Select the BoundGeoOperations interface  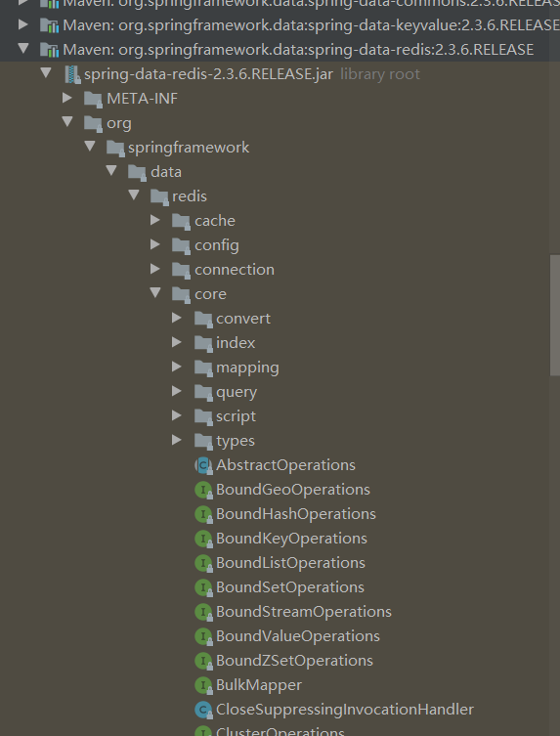(293, 490)
